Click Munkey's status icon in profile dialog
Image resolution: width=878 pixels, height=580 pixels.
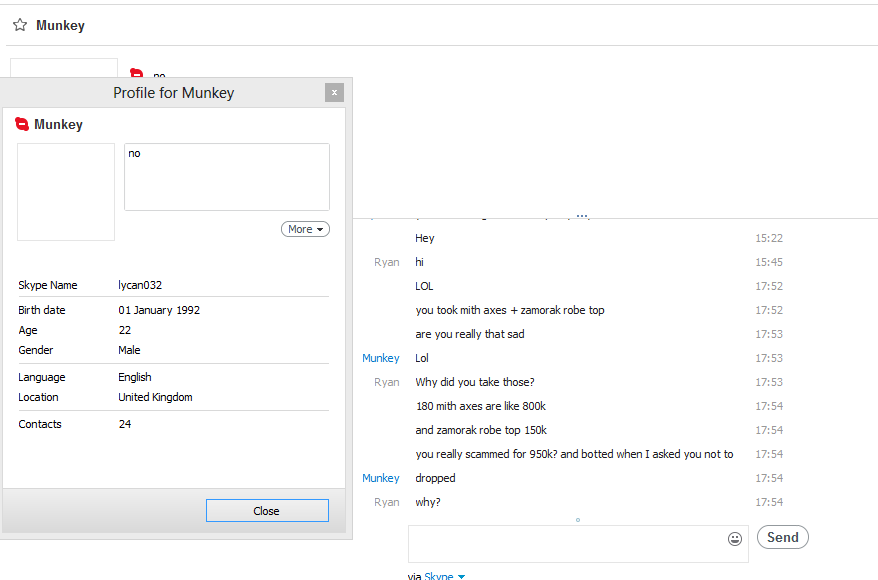pyautogui.click(x=22, y=125)
